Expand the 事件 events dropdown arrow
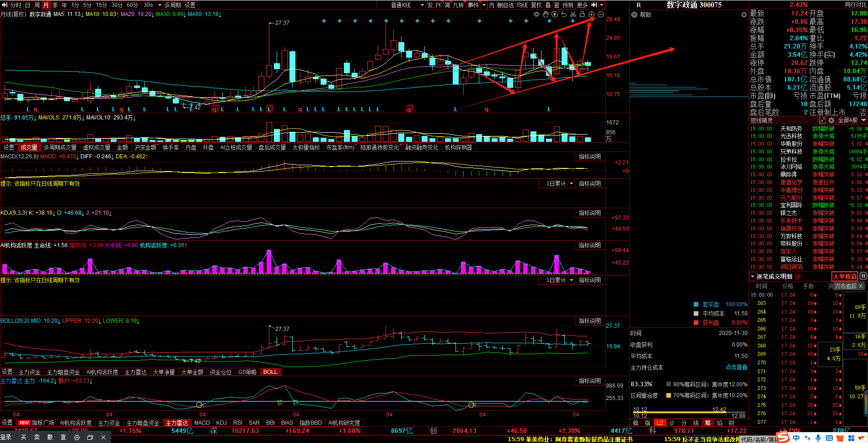Screen dimensions: 868x443 [483, 5]
